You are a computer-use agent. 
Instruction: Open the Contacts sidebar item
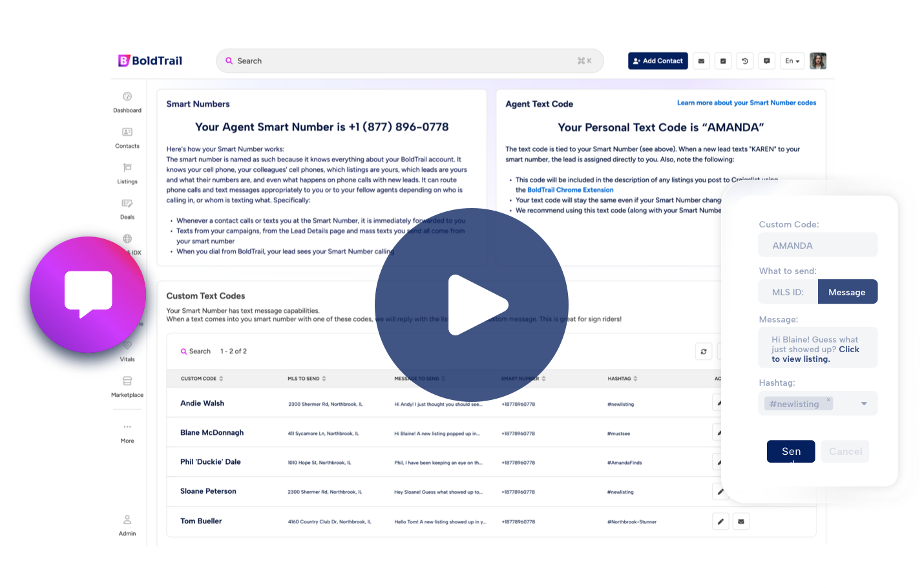coord(127,138)
